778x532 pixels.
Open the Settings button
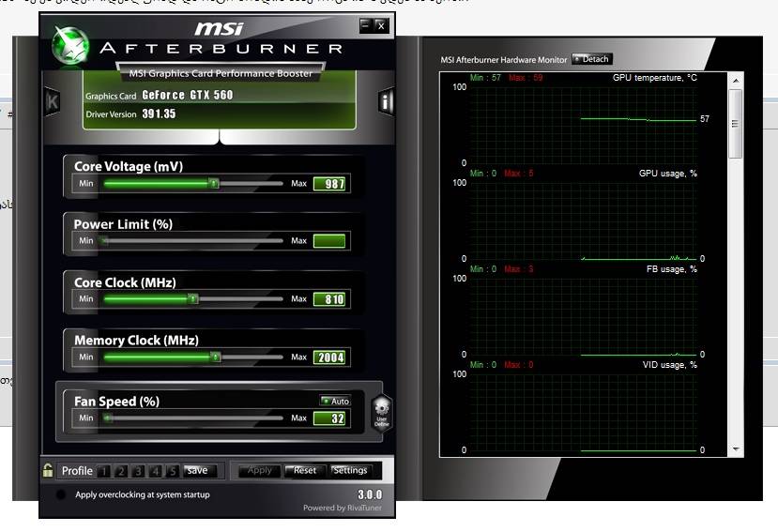point(350,470)
